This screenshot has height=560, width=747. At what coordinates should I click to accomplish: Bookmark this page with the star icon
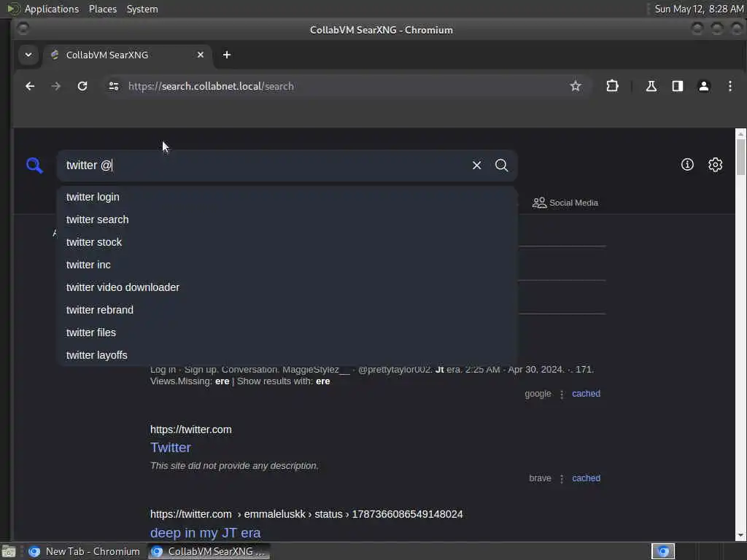pyautogui.click(x=576, y=86)
